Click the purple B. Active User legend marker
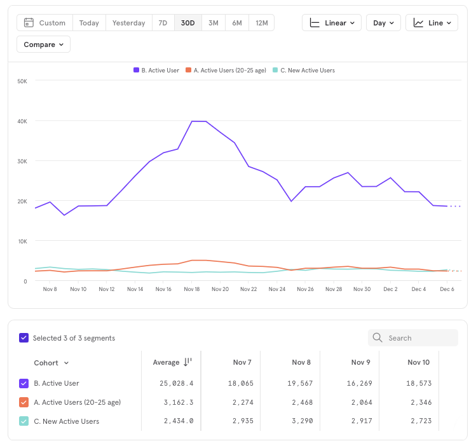 coord(136,71)
